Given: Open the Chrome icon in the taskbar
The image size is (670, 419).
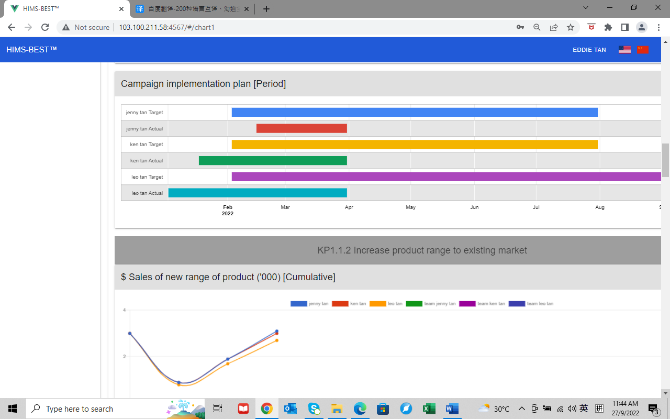Looking at the screenshot, I should (266, 408).
